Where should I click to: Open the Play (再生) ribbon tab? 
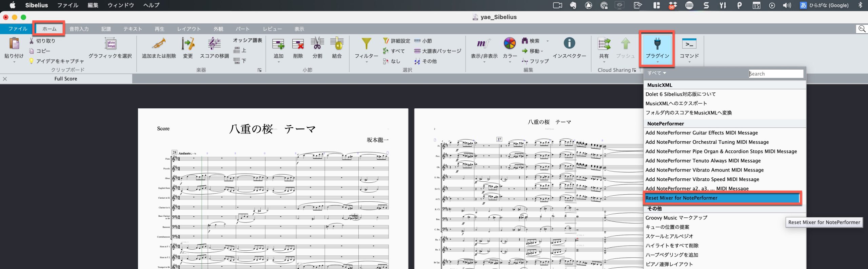point(159,29)
